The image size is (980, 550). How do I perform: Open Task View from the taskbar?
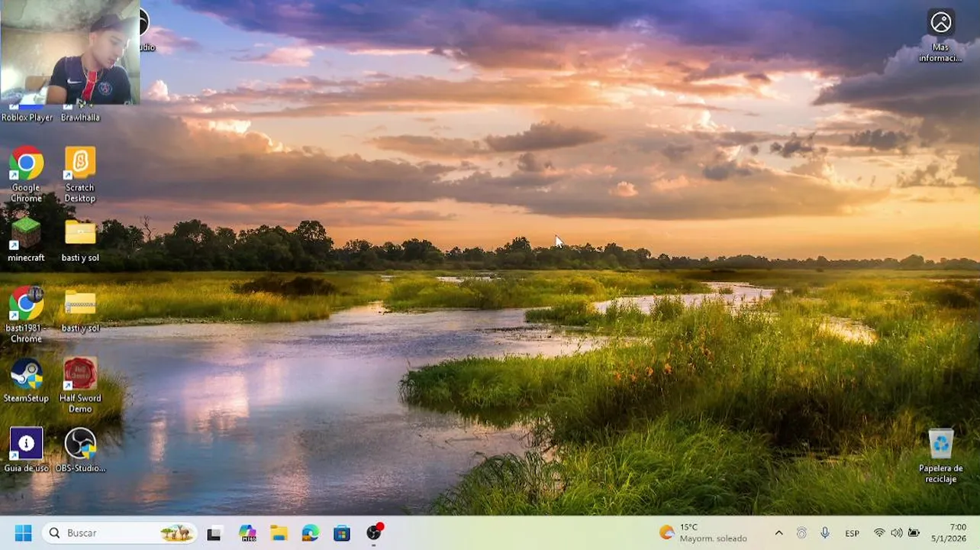click(214, 533)
